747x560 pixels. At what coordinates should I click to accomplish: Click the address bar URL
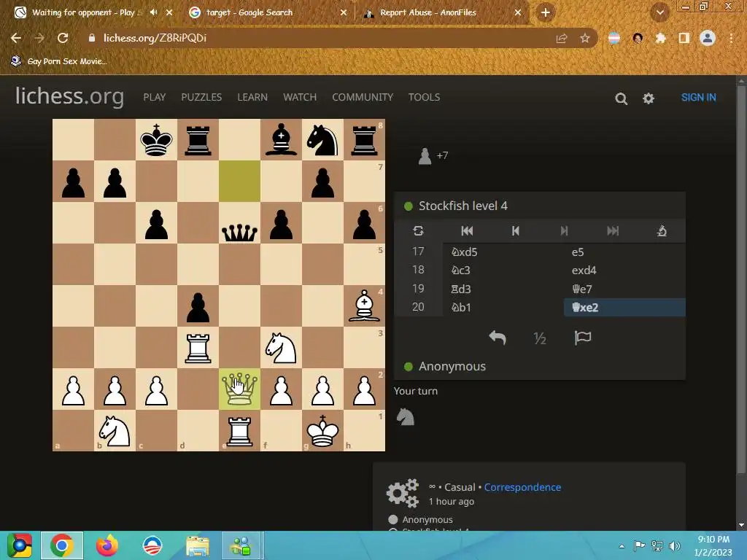[155, 38]
